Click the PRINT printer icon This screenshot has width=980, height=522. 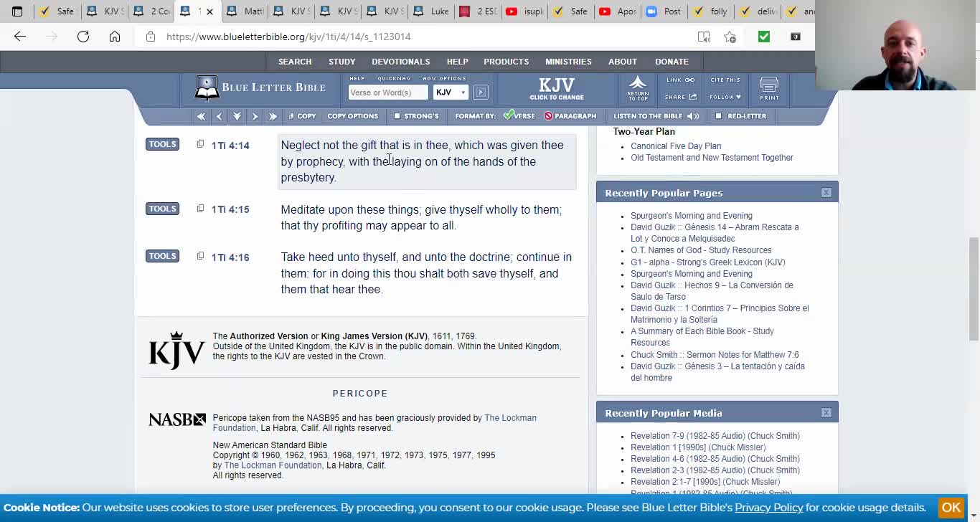[x=769, y=89]
